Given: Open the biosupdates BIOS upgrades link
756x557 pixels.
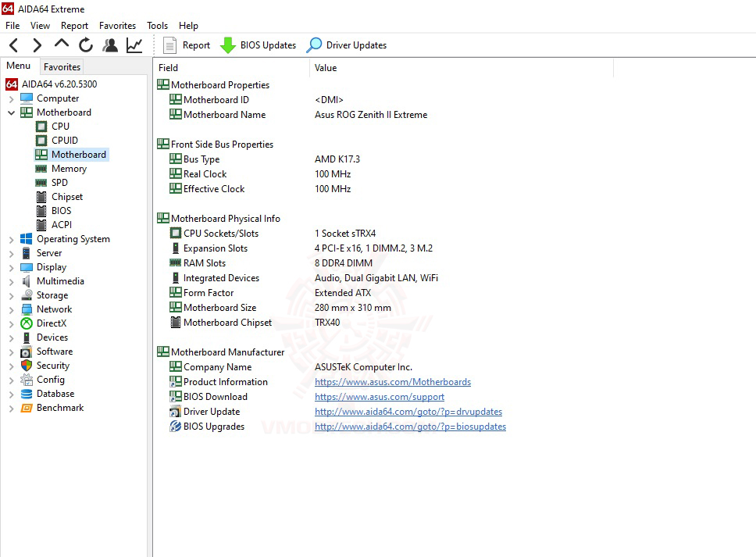Looking at the screenshot, I should (x=410, y=427).
